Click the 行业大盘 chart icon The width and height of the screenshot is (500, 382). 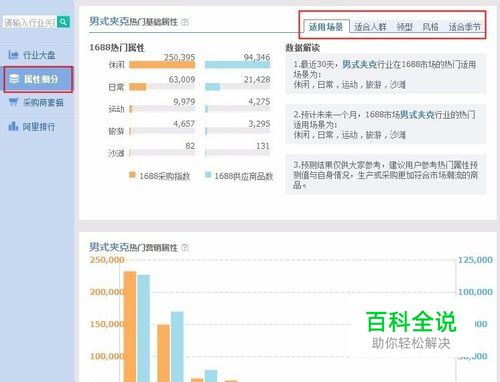pos(13,54)
